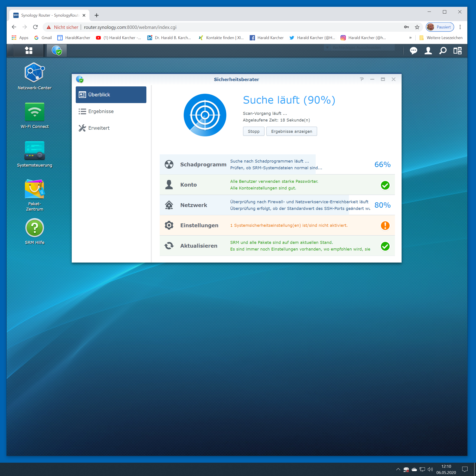Open the SRM search magnifier icon
Viewport: 476px width, 476px height.
point(443,51)
